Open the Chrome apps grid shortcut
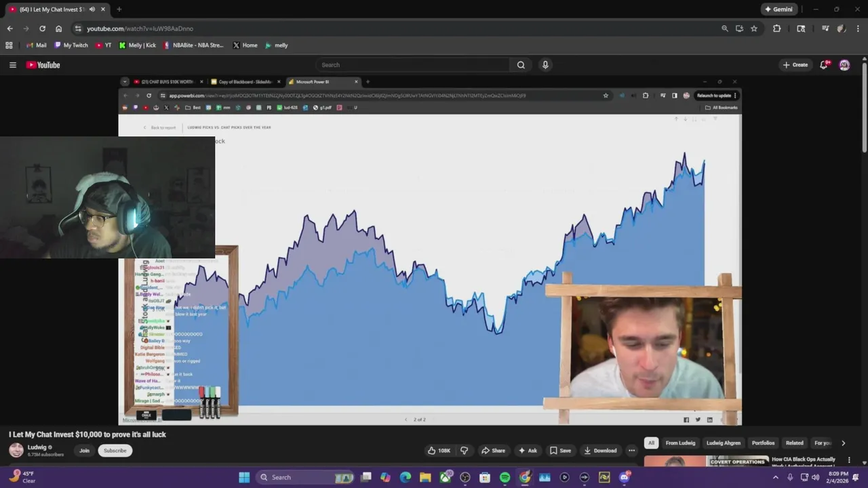This screenshot has height=488, width=868. pyautogui.click(x=9, y=45)
